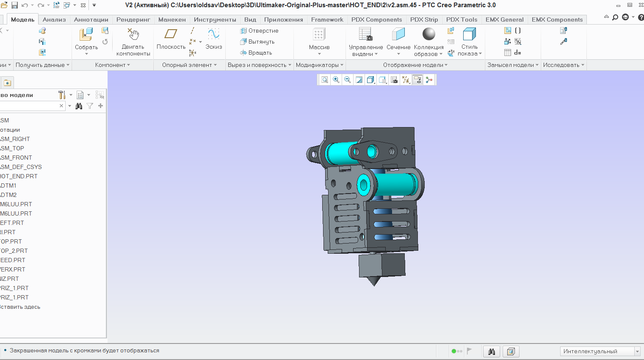Toggle the model tree filter funnel
The width and height of the screenshot is (644, 360).
tap(90, 106)
